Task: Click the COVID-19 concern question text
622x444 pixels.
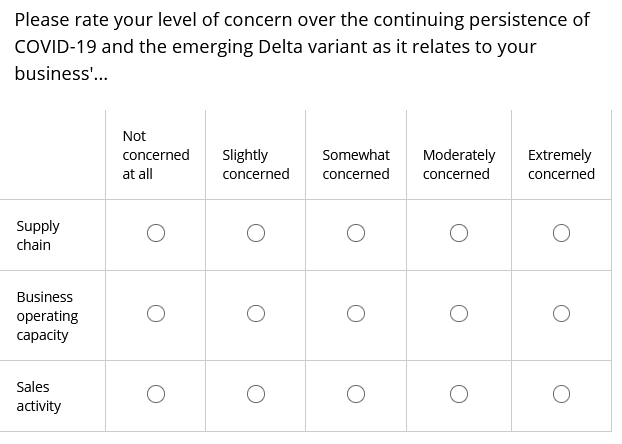Action: pos(302,46)
